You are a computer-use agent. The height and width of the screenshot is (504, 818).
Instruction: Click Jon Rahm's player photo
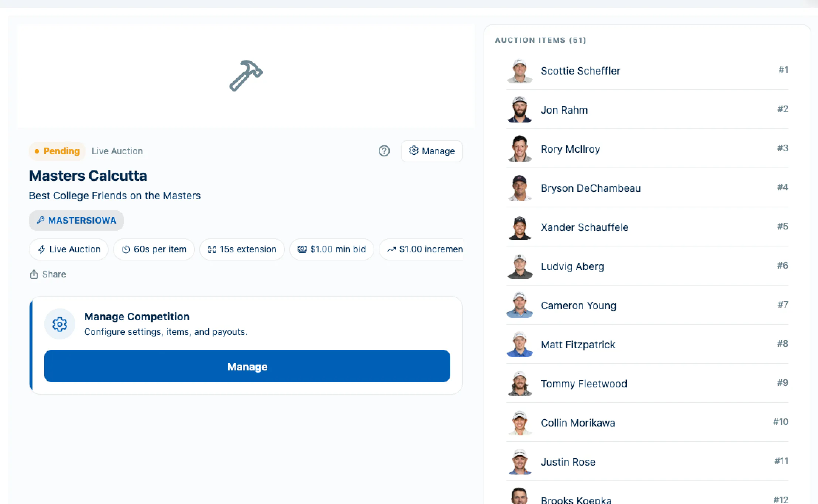[x=520, y=110]
